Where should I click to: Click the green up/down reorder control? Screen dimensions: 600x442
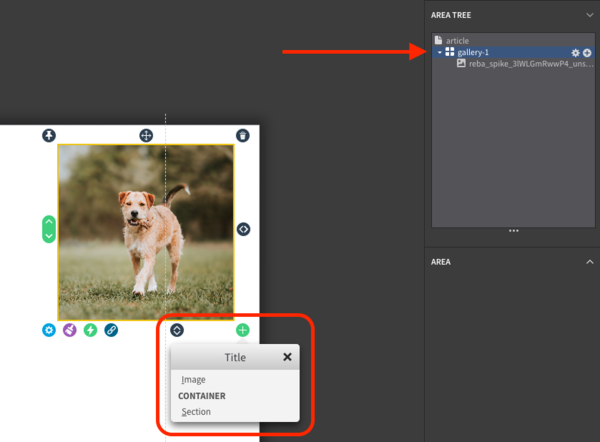pos(49,229)
